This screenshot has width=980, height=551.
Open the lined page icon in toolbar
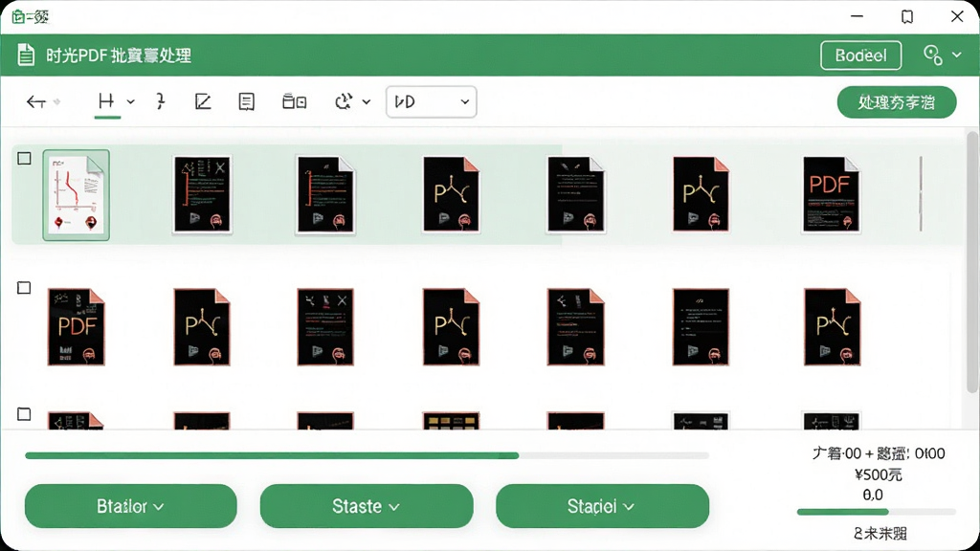click(x=246, y=101)
